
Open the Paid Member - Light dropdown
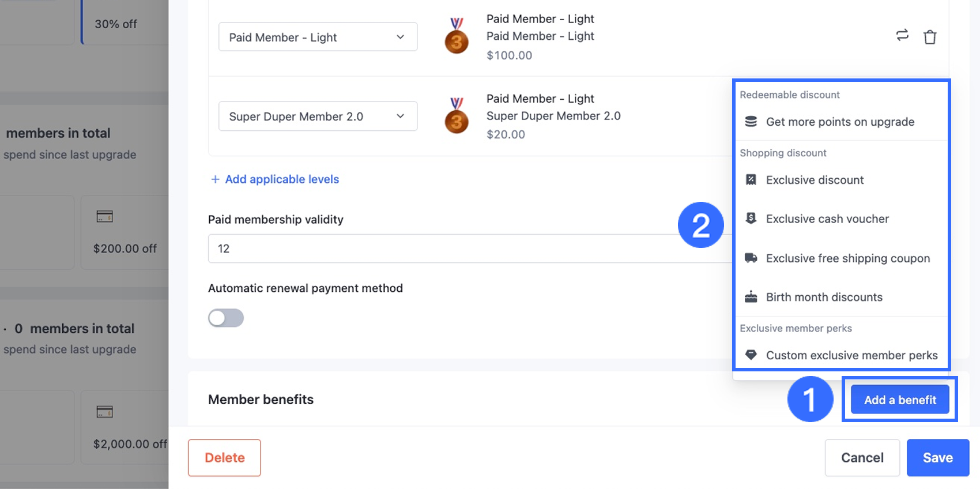pos(318,37)
